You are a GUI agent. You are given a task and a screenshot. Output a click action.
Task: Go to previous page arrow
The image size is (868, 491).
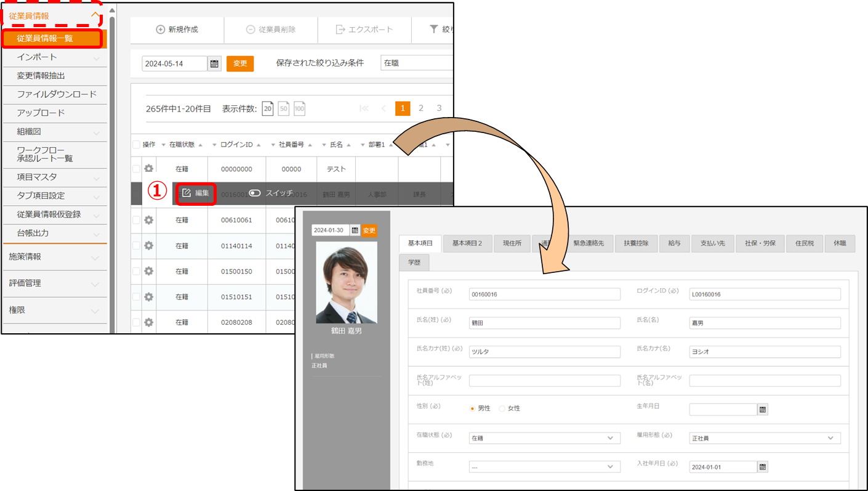(384, 108)
